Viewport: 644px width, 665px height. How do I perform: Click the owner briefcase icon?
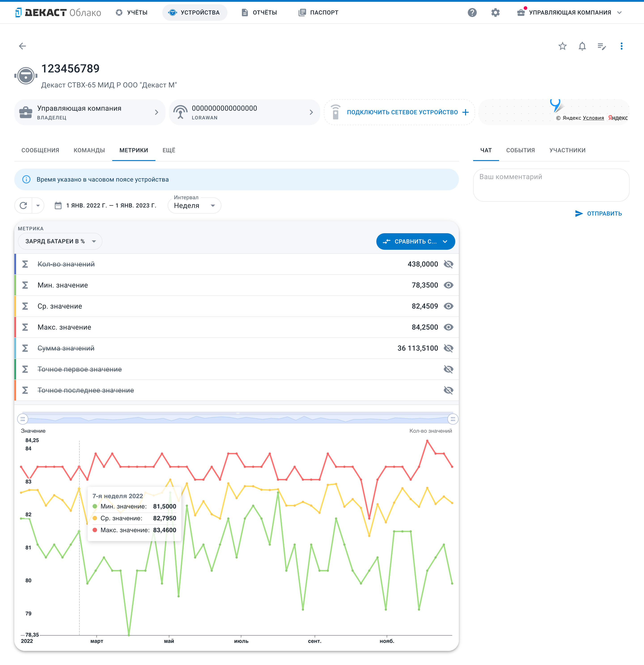[x=26, y=112]
